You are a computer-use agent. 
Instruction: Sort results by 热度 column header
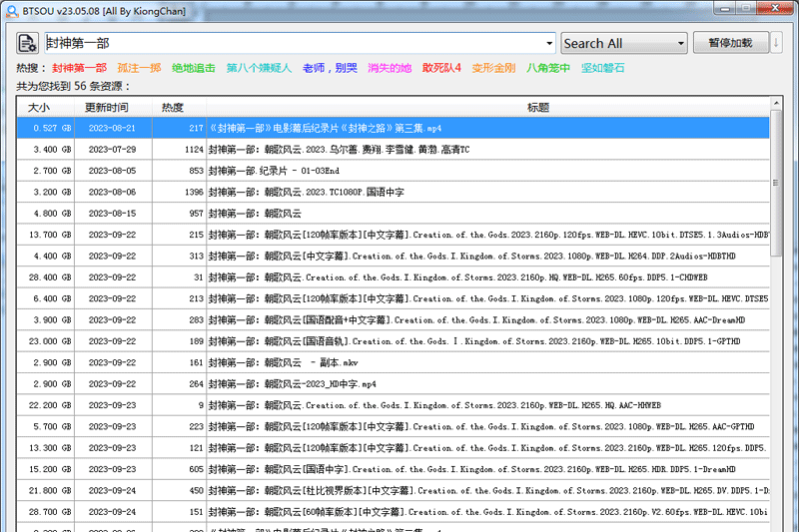180,108
